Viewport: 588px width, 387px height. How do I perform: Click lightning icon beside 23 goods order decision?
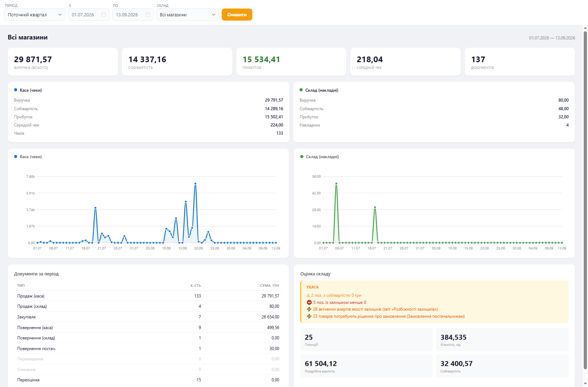[309, 316]
